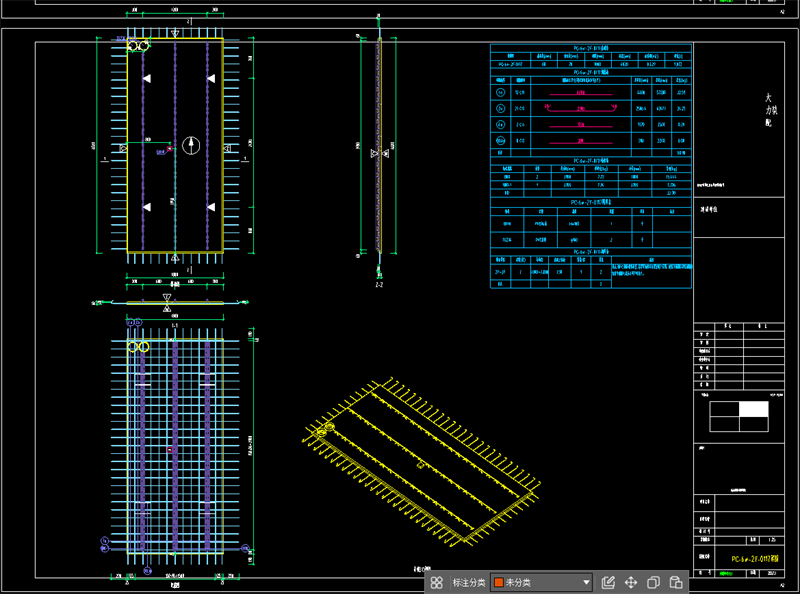Select the move four-arrow icon
This screenshot has height=594, width=800.
click(631, 582)
